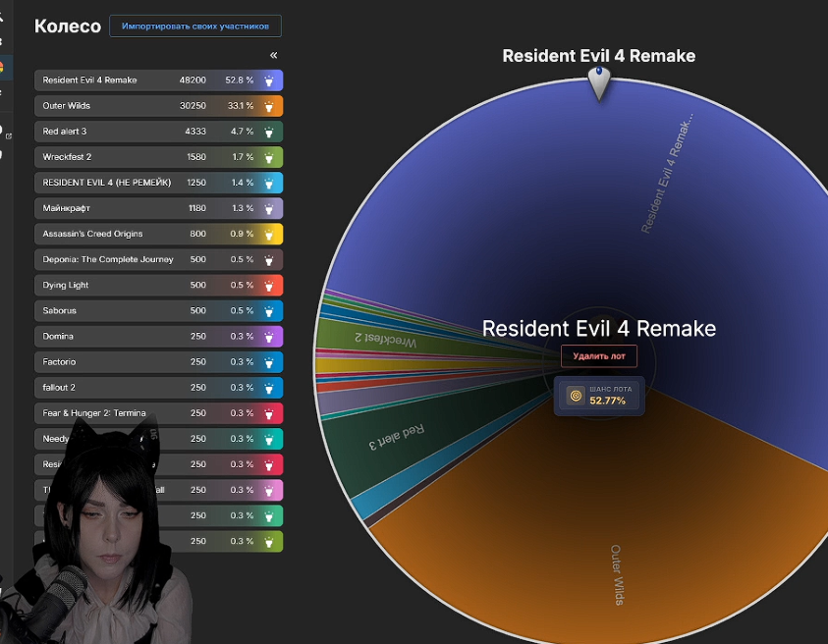Click the Red alert 3 name in the list
828x644 pixels.
click(65, 132)
